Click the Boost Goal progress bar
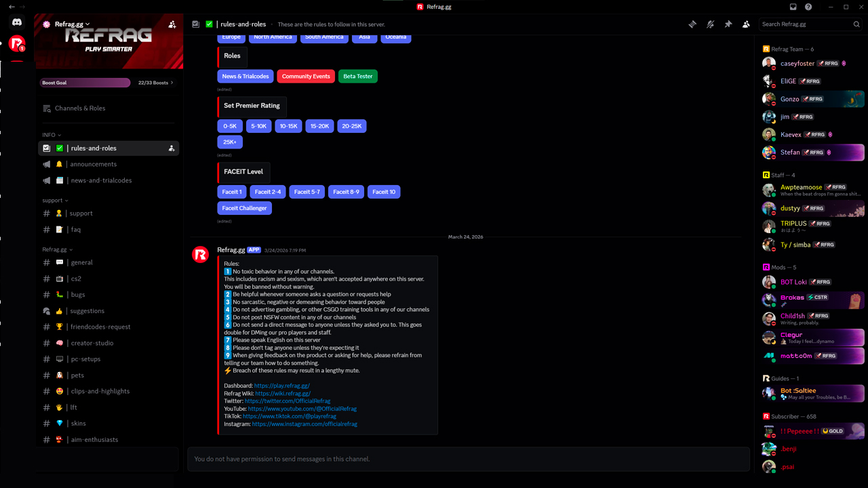 click(x=85, y=83)
